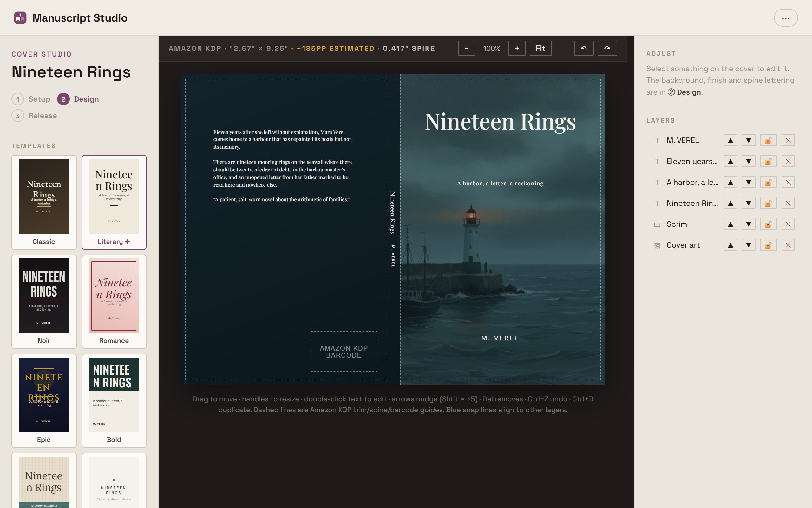Switch to the Design step
The height and width of the screenshot is (508, 812).
click(x=78, y=99)
